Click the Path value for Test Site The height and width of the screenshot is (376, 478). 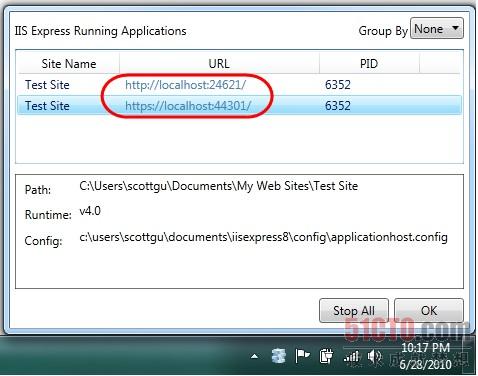pos(219,186)
